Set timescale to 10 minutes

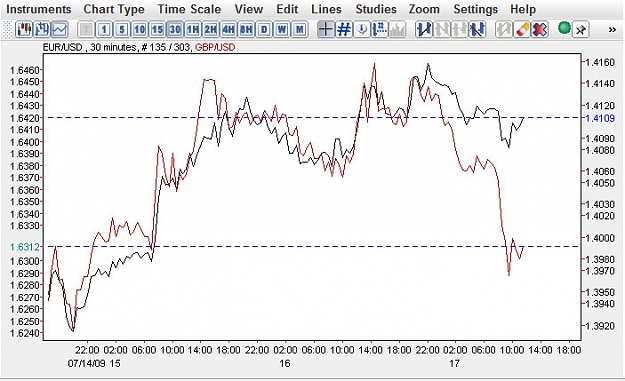coord(140,29)
